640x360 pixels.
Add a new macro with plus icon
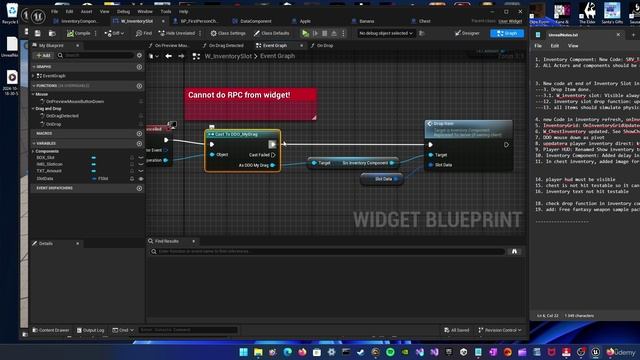tap(139, 134)
